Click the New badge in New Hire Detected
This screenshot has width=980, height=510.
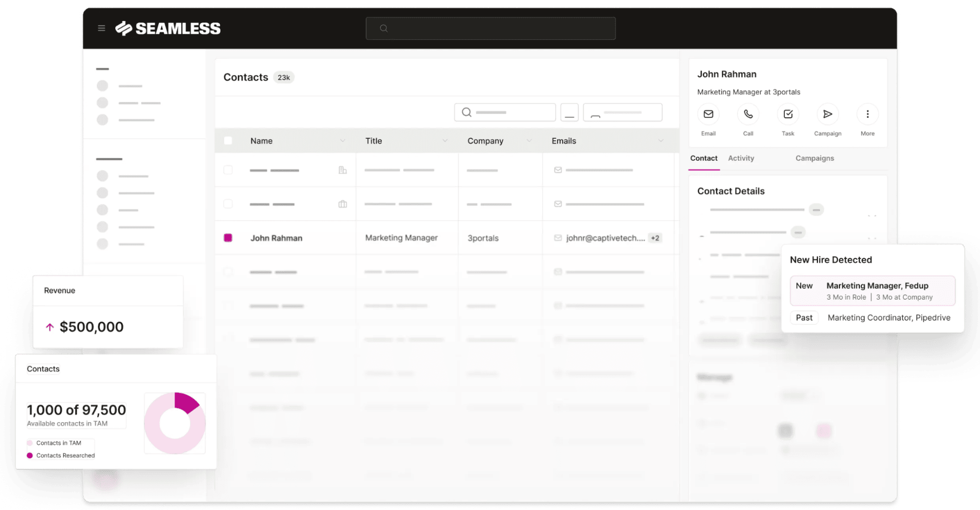click(804, 286)
